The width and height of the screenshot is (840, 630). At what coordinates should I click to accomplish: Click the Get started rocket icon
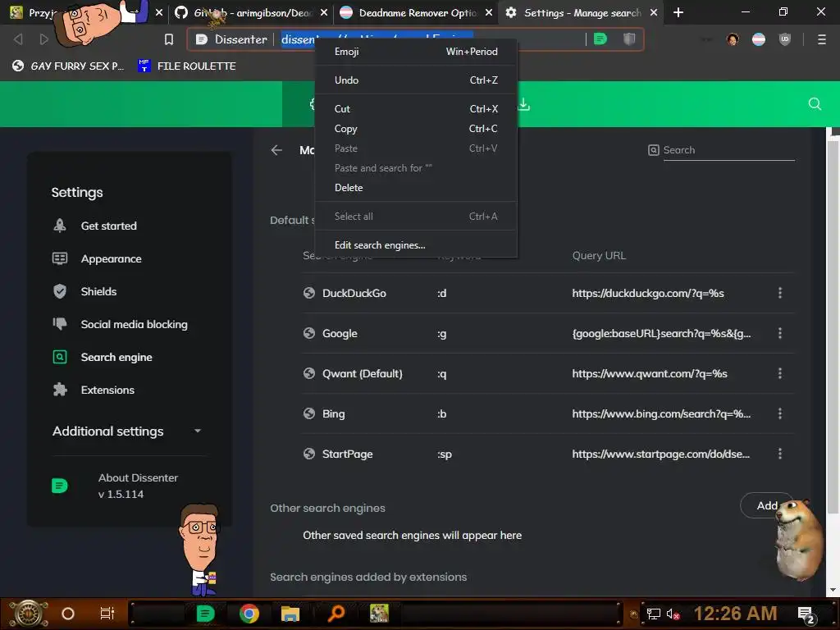point(60,226)
